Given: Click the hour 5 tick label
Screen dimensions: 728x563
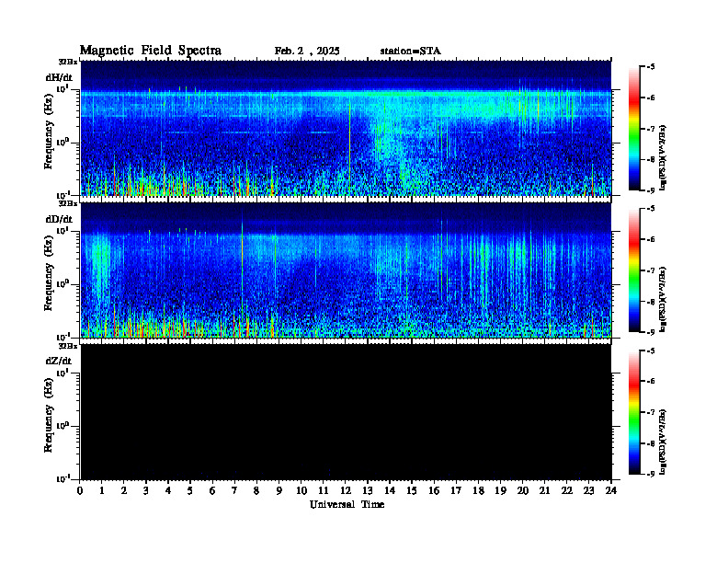Looking at the screenshot, I should 190,491.
